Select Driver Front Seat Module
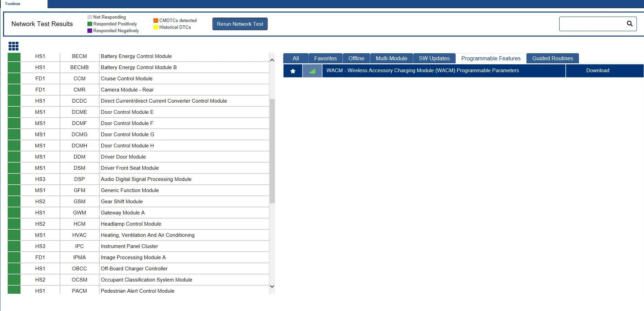 click(138, 168)
